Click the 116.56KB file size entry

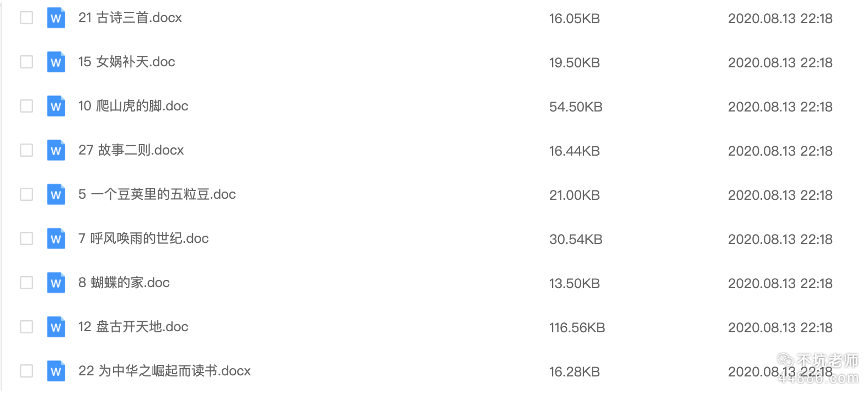click(577, 328)
